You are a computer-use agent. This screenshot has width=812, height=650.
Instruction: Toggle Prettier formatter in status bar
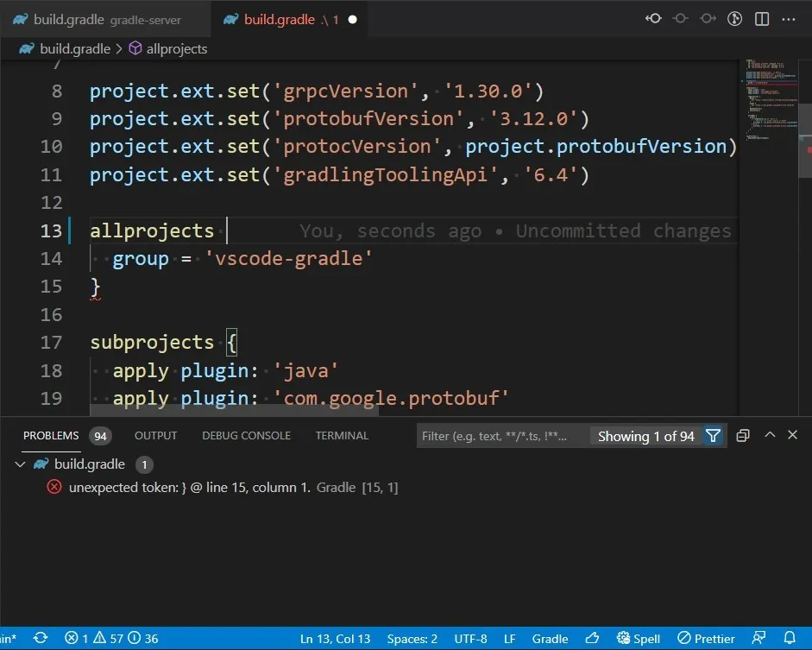click(706, 638)
